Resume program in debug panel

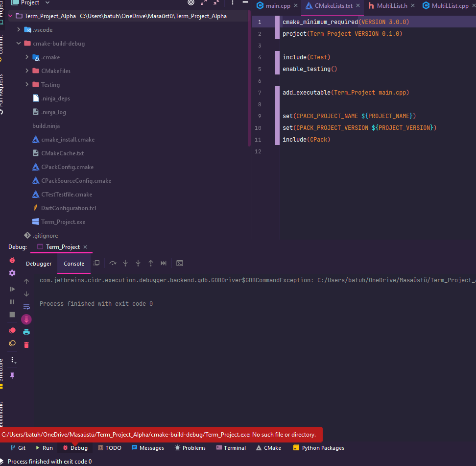click(x=12, y=289)
